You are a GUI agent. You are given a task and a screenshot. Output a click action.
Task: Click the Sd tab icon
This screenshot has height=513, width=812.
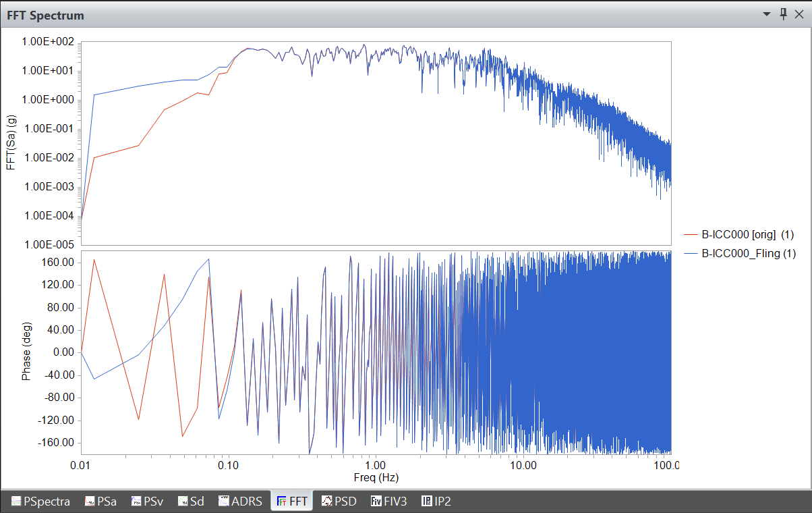[x=183, y=501]
